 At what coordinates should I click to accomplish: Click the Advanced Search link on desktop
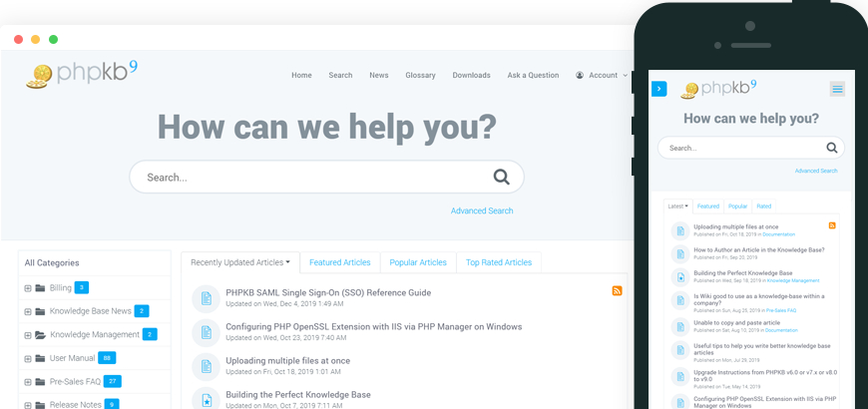click(482, 210)
